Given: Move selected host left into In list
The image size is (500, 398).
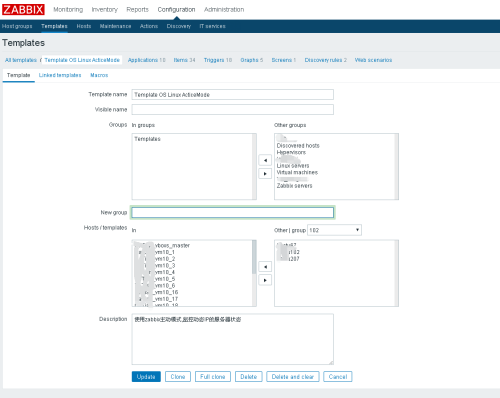Looking at the screenshot, I should [265, 267].
